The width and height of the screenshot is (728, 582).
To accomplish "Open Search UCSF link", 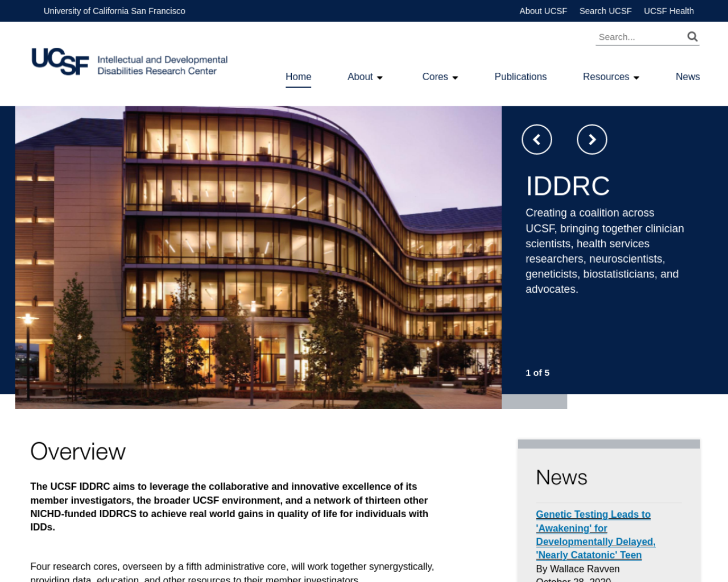I will tap(605, 11).
